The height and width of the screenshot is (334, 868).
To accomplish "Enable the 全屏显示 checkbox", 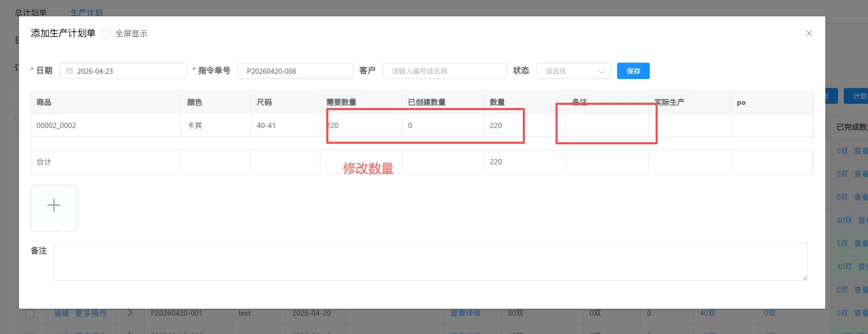I will pos(105,34).
